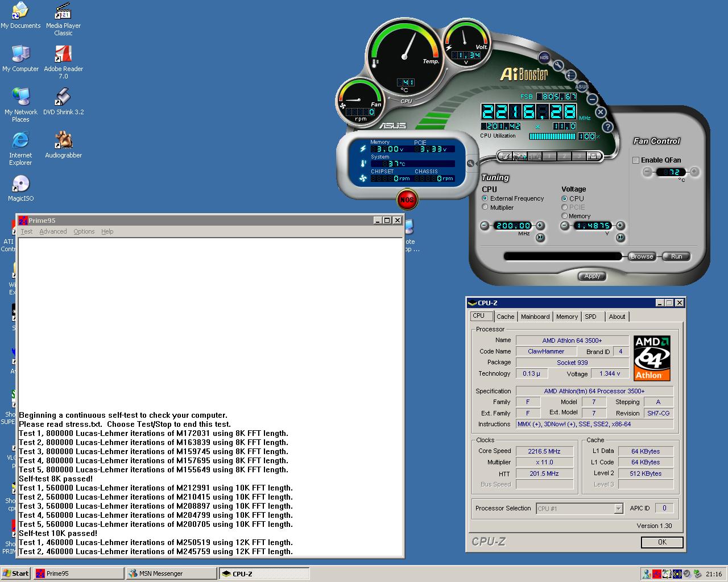
Task: Open DVD Shrink 3.2 desktop icon
Action: coord(63,102)
